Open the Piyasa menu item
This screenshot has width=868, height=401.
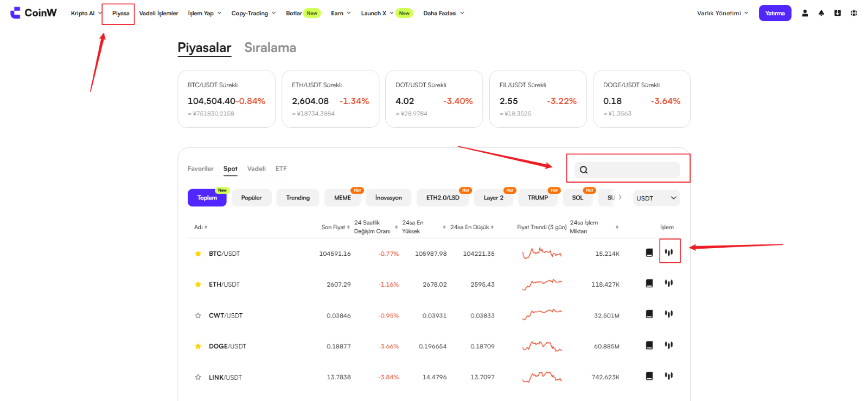120,13
